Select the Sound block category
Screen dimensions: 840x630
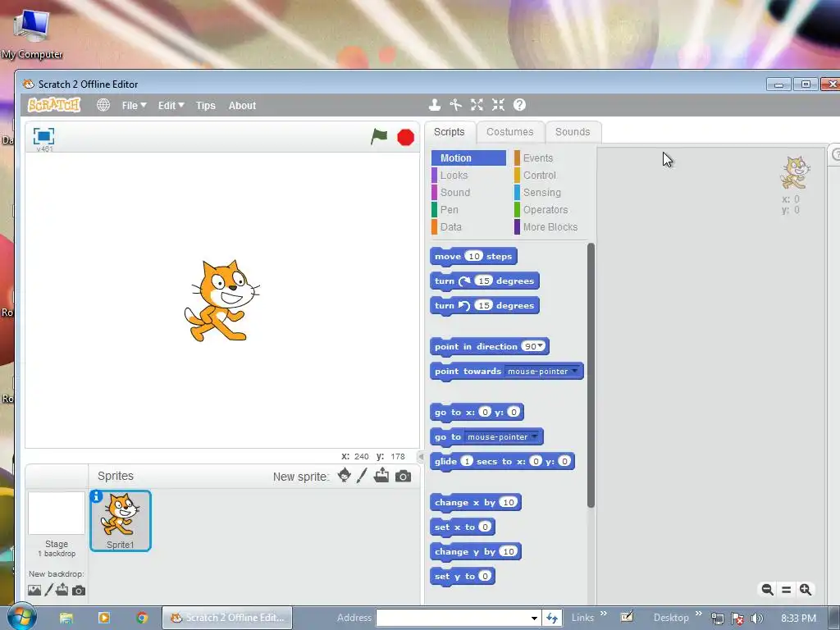click(454, 192)
